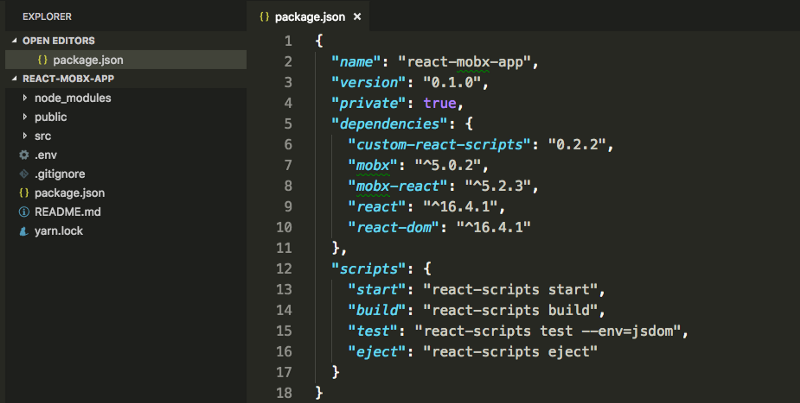Click the "mobx" key on line 7
Viewport: 800px width, 403px height.
372,165
